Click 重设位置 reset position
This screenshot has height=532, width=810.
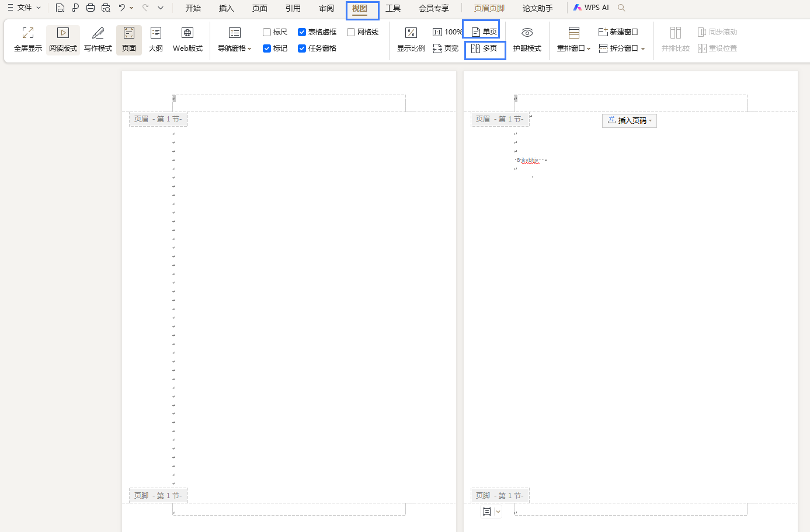click(717, 48)
